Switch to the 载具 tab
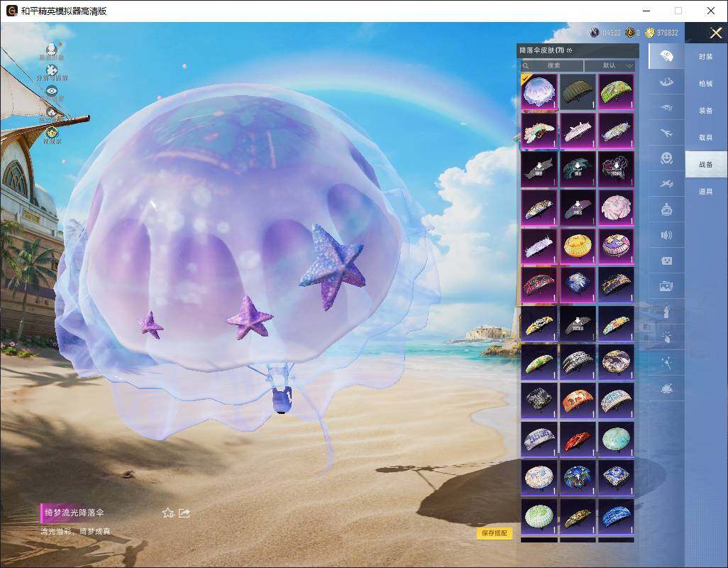 click(x=706, y=138)
